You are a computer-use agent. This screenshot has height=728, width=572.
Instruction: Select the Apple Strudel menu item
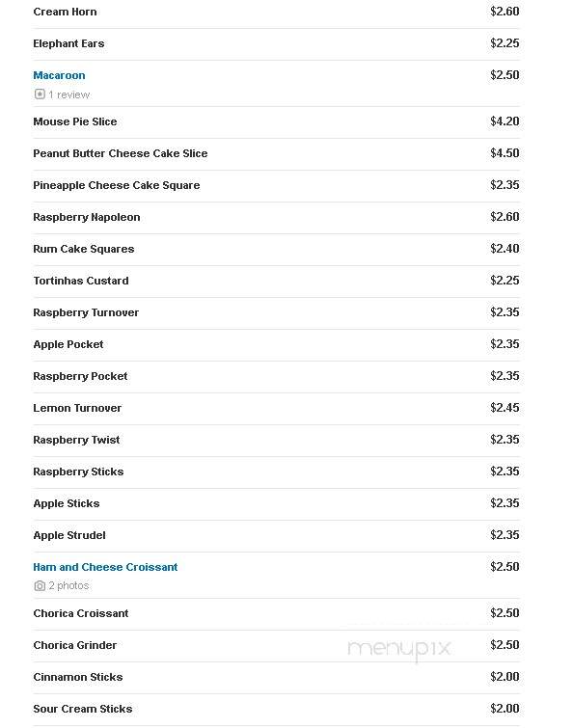click(69, 535)
